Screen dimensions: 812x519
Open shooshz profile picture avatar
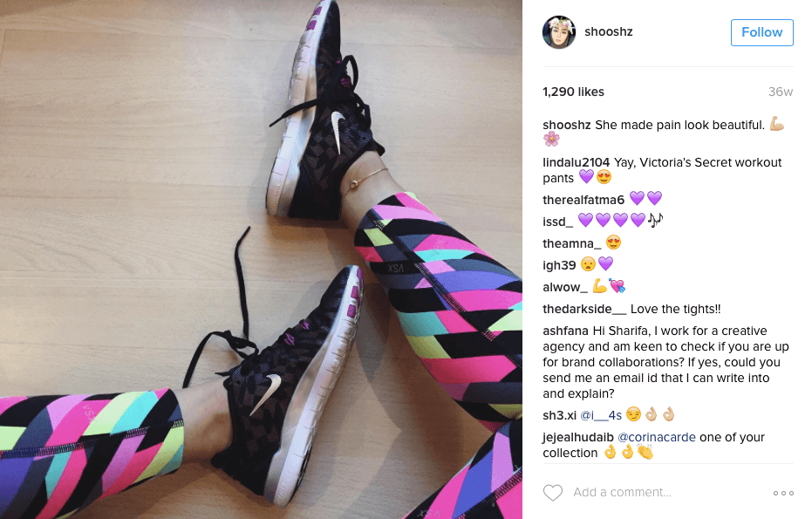[x=559, y=32]
